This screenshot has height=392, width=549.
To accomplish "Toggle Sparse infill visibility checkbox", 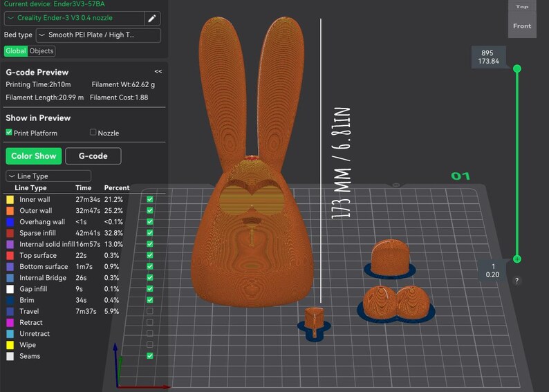I will [x=150, y=233].
